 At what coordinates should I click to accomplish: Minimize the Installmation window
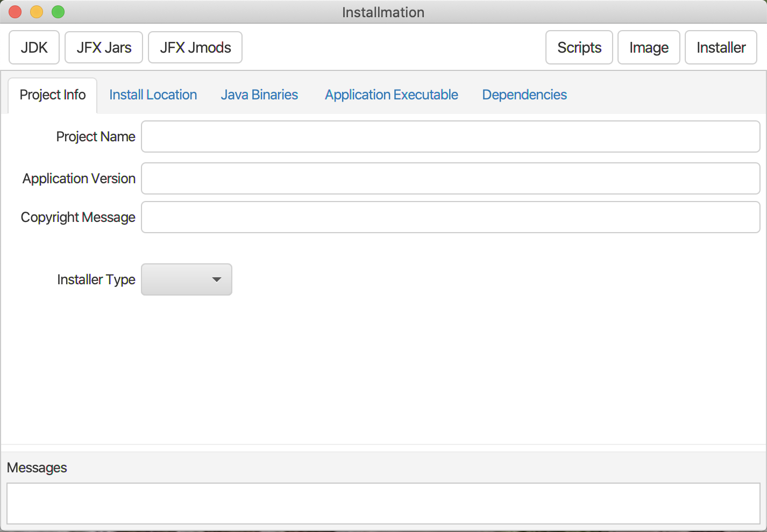pyautogui.click(x=36, y=12)
